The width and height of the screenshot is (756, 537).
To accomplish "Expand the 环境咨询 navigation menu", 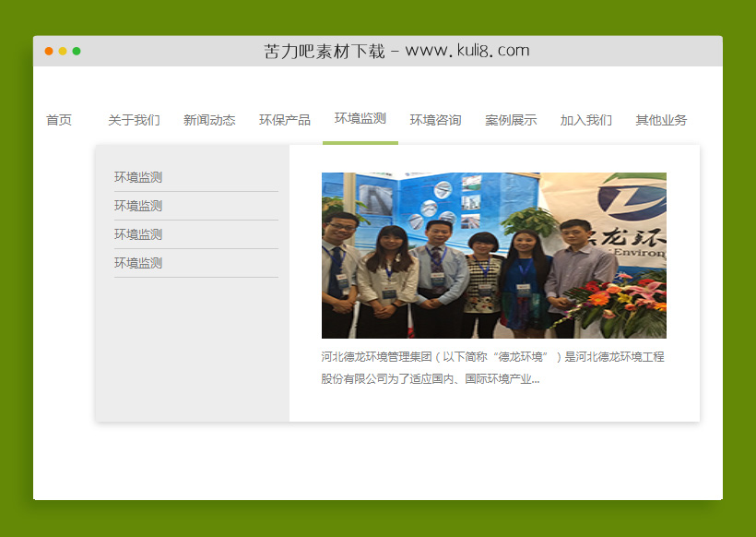I will [x=436, y=120].
